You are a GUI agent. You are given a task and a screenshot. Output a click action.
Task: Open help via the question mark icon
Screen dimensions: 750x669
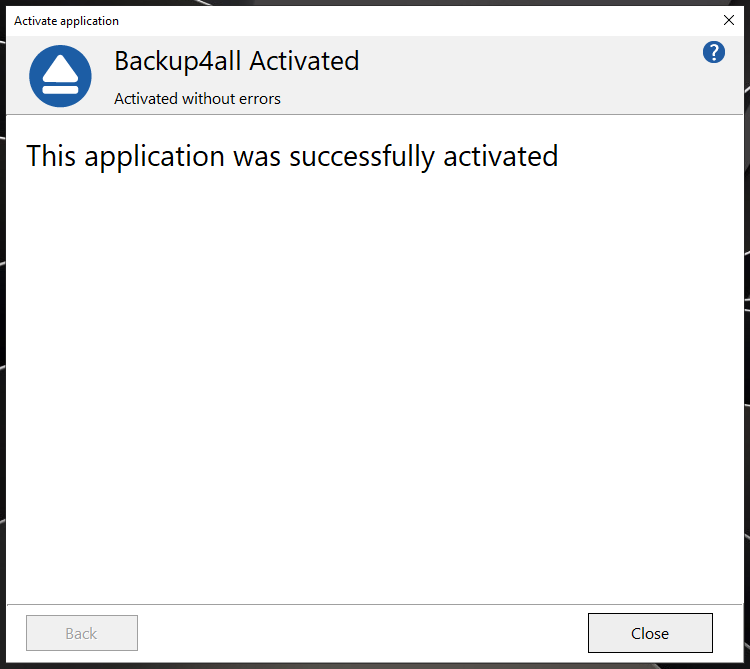(x=713, y=53)
